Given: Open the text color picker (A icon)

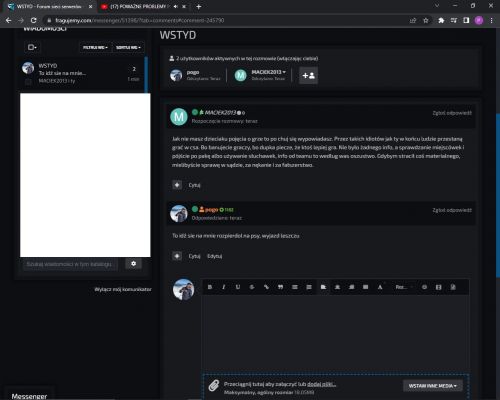Looking at the screenshot, I should point(380,287).
